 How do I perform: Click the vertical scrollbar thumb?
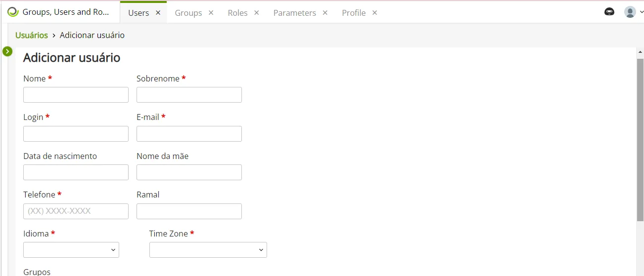click(x=640, y=139)
